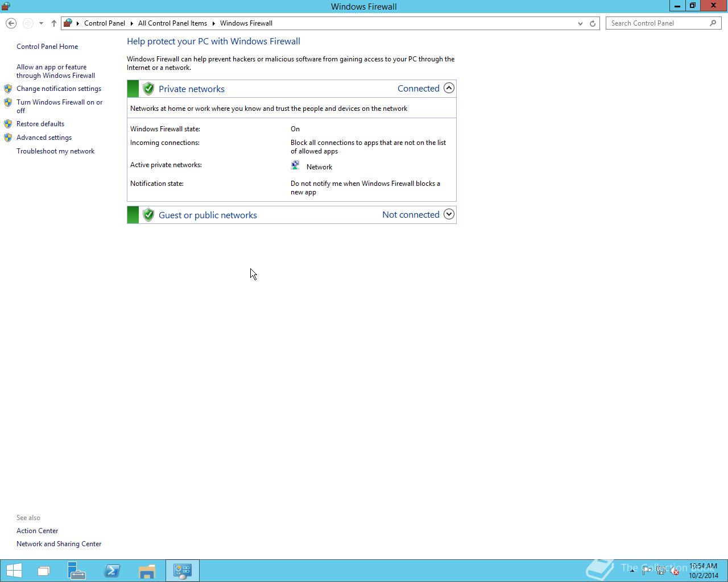Open Windows PowerShell from taskbar
The height and width of the screenshot is (582, 728).
coord(112,571)
